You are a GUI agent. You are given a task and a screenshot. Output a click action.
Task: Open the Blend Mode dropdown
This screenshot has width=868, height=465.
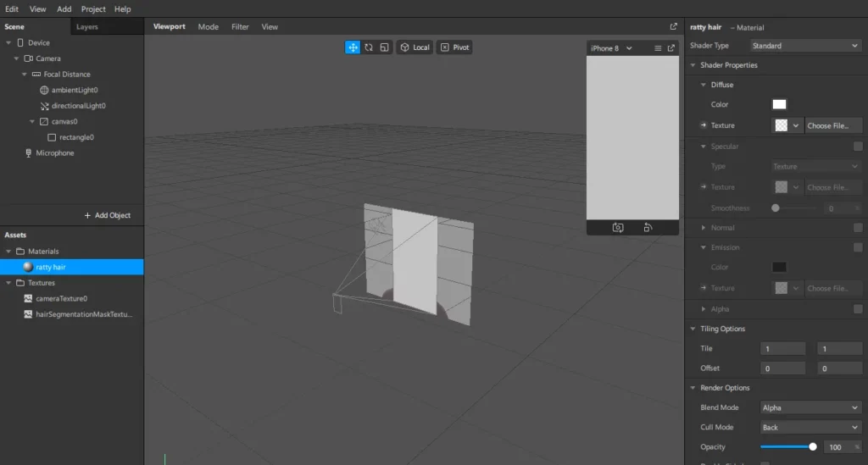click(x=810, y=407)
